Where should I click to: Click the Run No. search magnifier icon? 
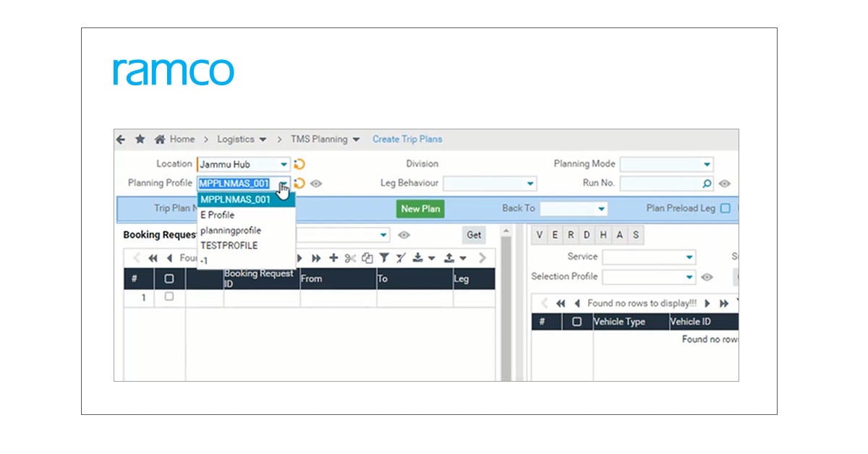tap(707, 184)
